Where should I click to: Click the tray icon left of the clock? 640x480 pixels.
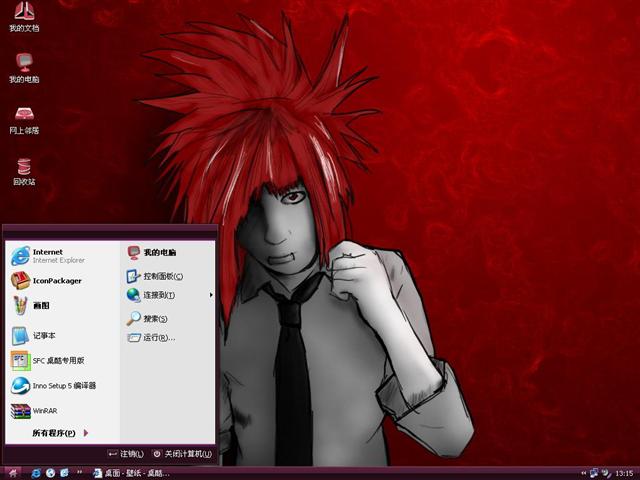pos(607,473)
